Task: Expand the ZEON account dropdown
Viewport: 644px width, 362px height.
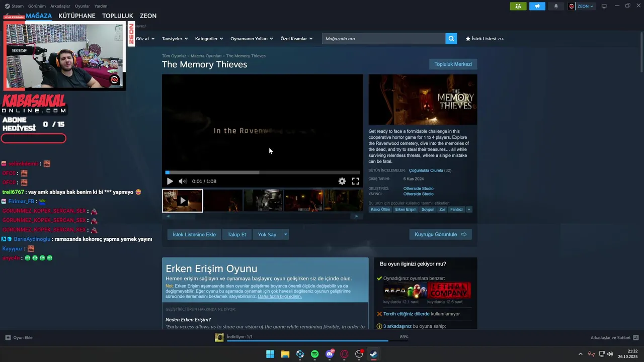Action: click(585, 6)
